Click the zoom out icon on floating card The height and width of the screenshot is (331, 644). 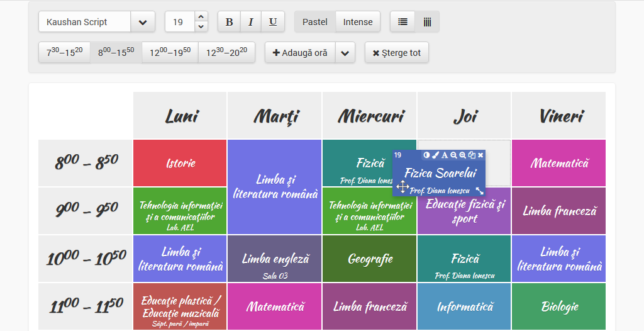click(453, 155)
